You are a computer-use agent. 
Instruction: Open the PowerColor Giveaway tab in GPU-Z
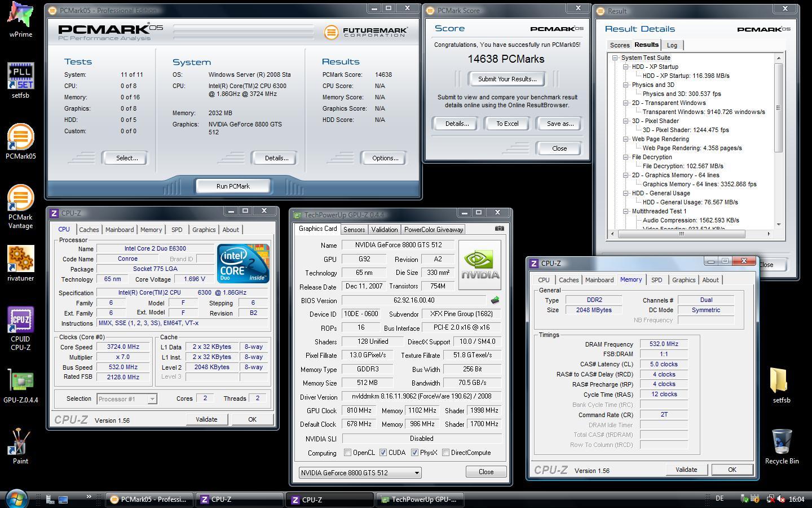[434, 229]
